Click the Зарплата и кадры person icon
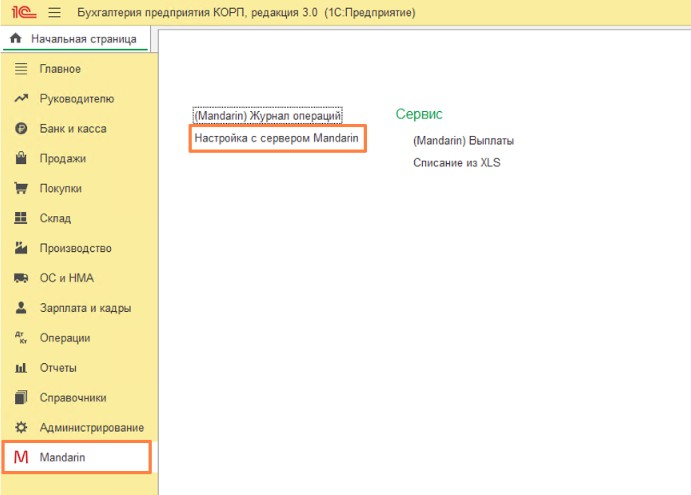 (21, 307)
